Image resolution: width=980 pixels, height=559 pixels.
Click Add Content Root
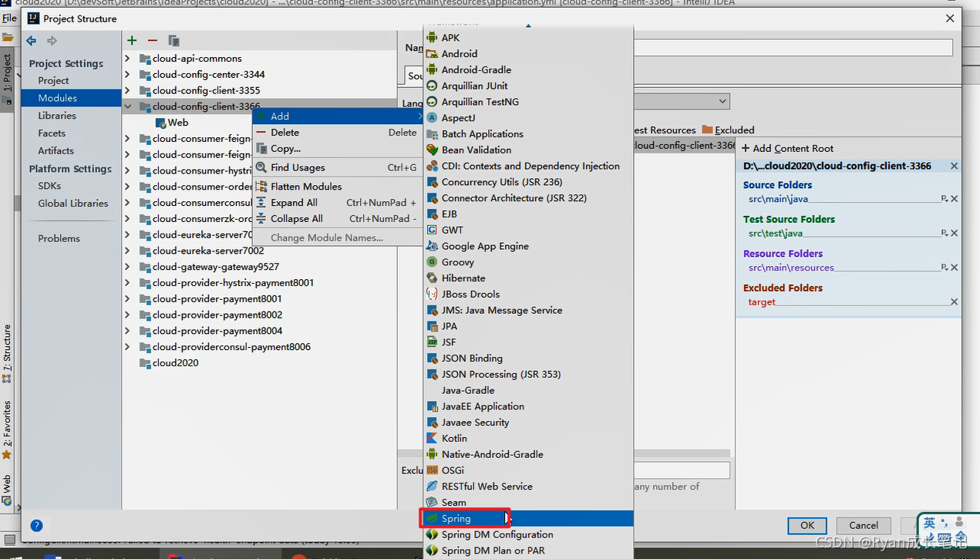point(787,149)
